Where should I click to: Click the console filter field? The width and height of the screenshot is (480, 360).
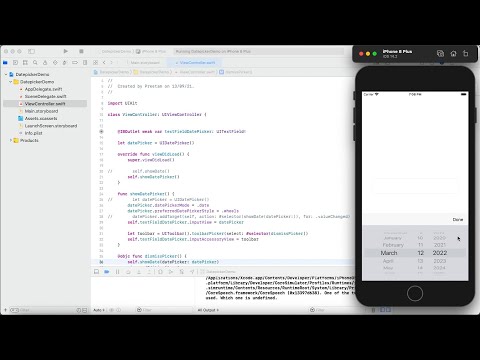[x=337, y=310]
